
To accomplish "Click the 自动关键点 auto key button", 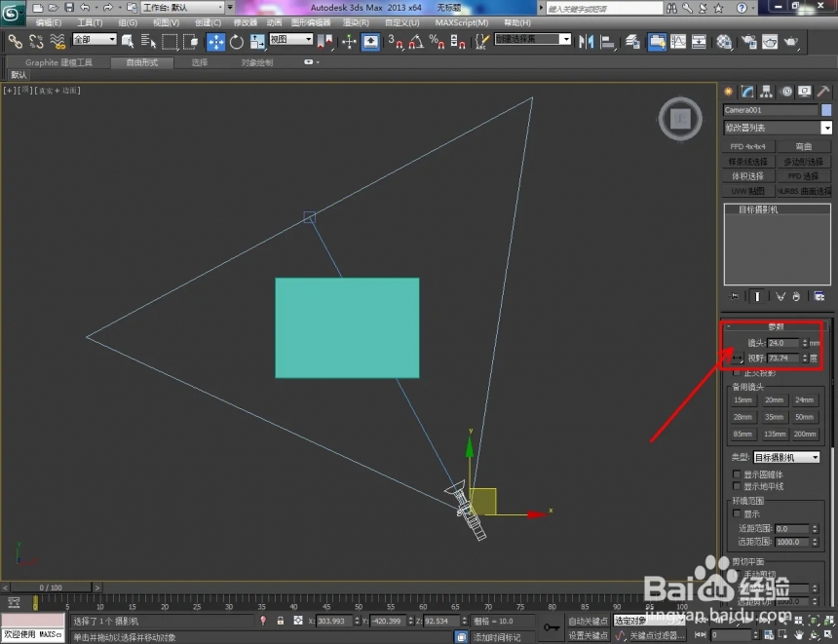I will [x=588, y=621].
